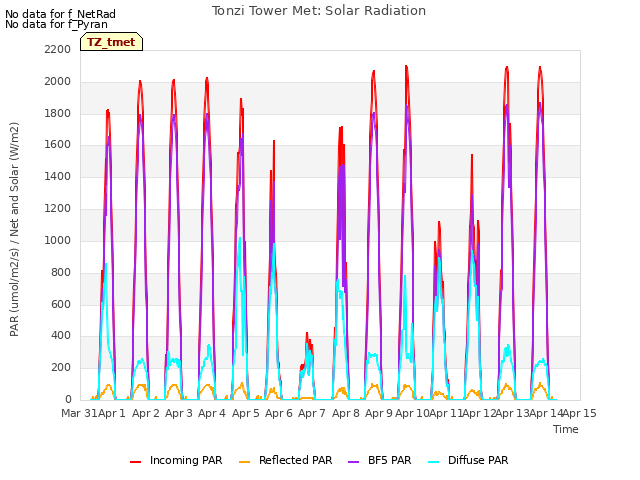Click the Apr 8 x-axis tick label

346,413
